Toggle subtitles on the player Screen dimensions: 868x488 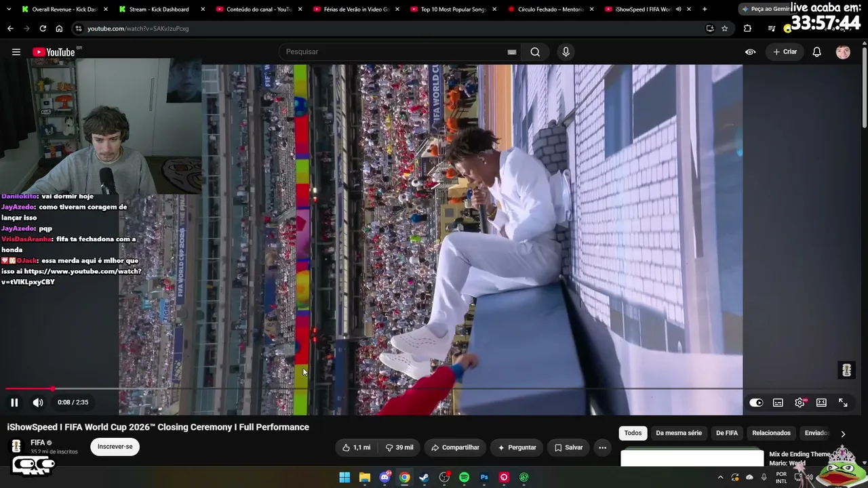778,403
